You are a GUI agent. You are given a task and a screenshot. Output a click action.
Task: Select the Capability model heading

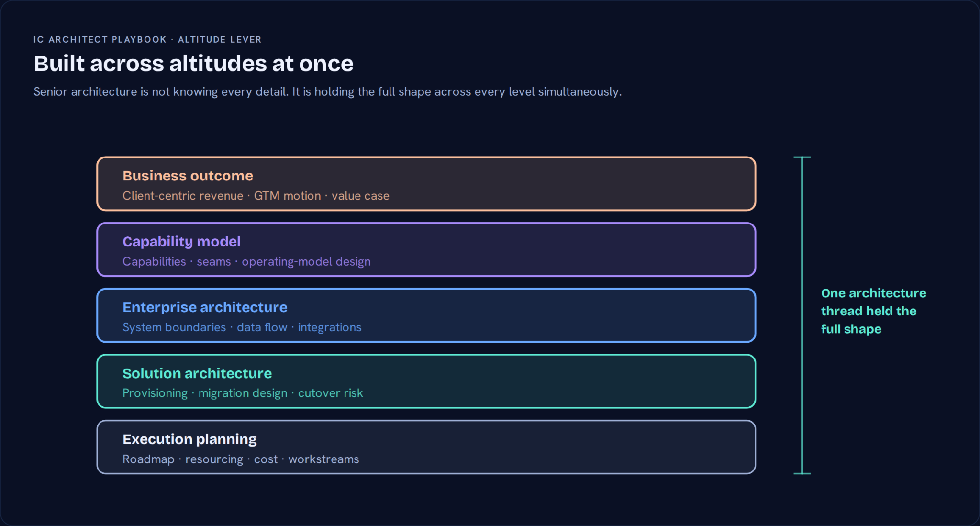point(181,242)
